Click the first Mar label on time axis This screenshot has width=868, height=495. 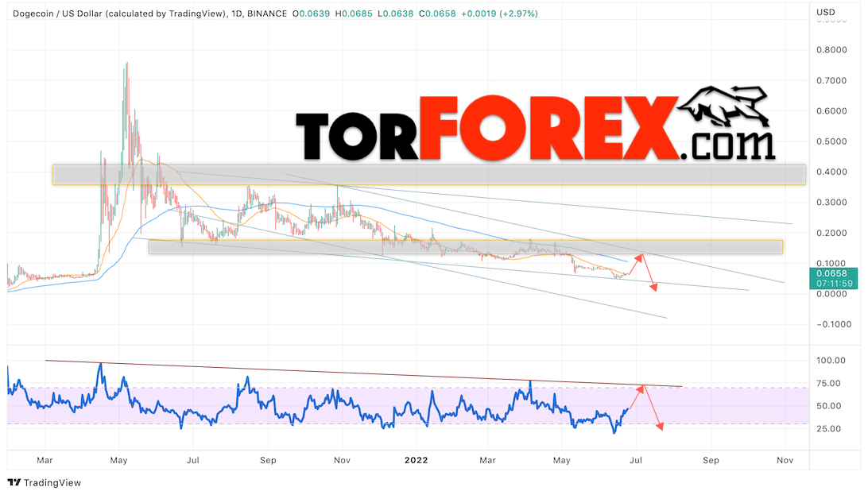[x=45, y=460]
